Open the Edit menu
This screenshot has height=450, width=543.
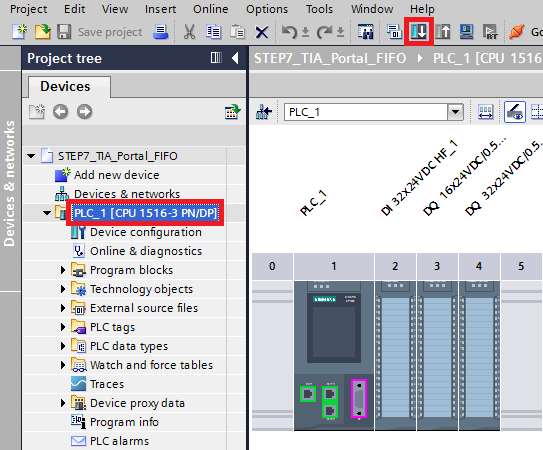click(x=74, y=9)
